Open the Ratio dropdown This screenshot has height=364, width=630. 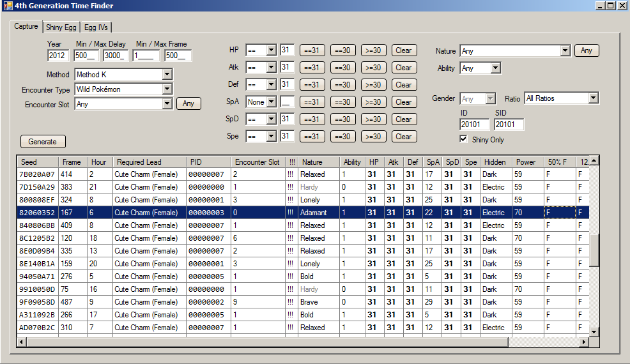[593, 98]
